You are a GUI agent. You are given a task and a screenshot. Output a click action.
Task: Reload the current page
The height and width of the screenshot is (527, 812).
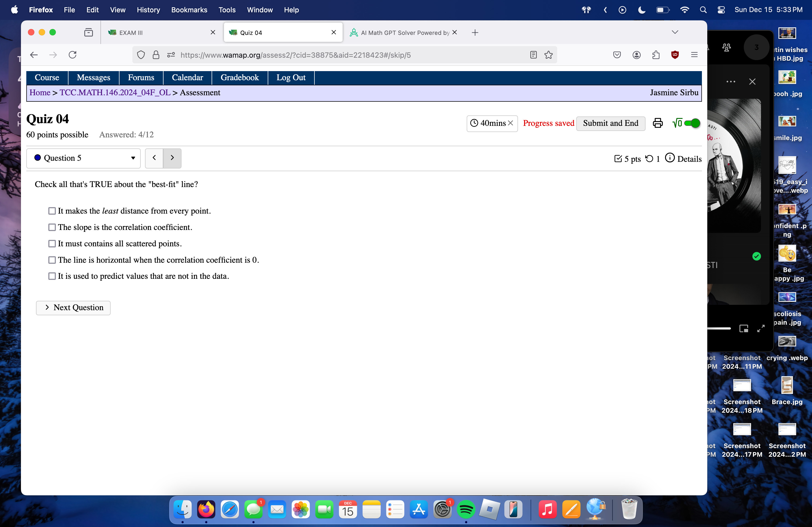(72, 55)
